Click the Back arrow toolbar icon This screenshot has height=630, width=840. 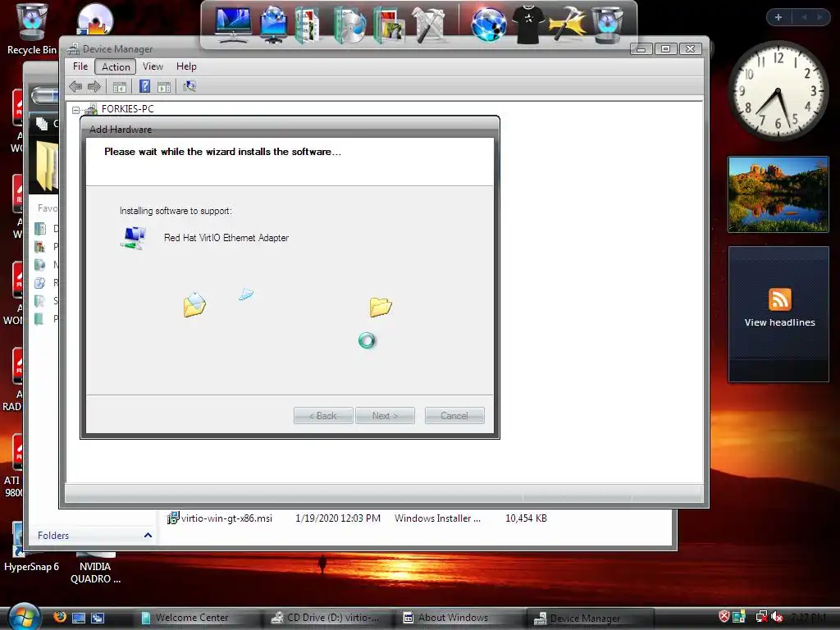click(75, 86)
